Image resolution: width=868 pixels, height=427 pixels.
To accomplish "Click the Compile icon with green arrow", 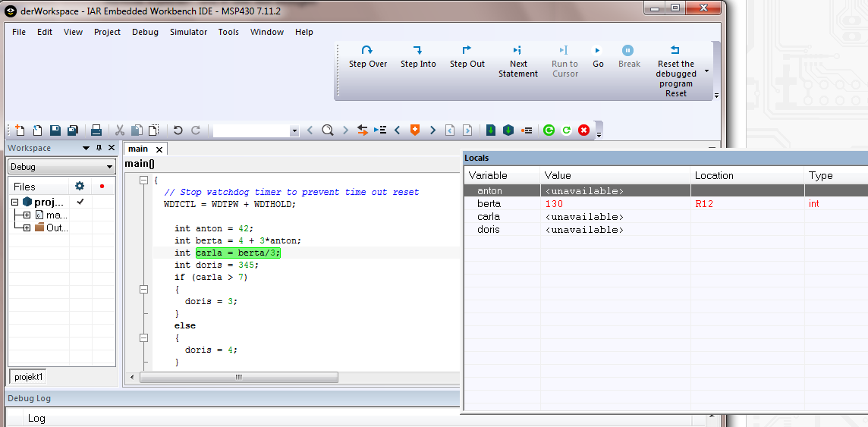I will (491, 130).
